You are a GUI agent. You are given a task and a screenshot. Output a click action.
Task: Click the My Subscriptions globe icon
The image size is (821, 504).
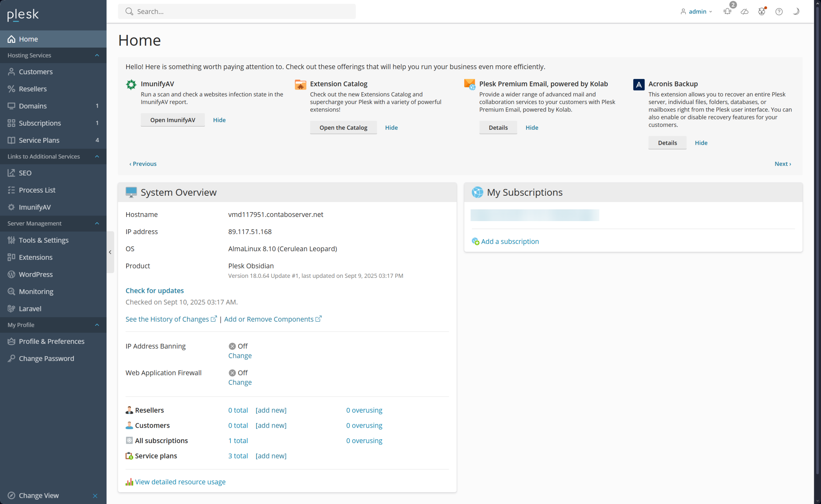tap(477, 192)
